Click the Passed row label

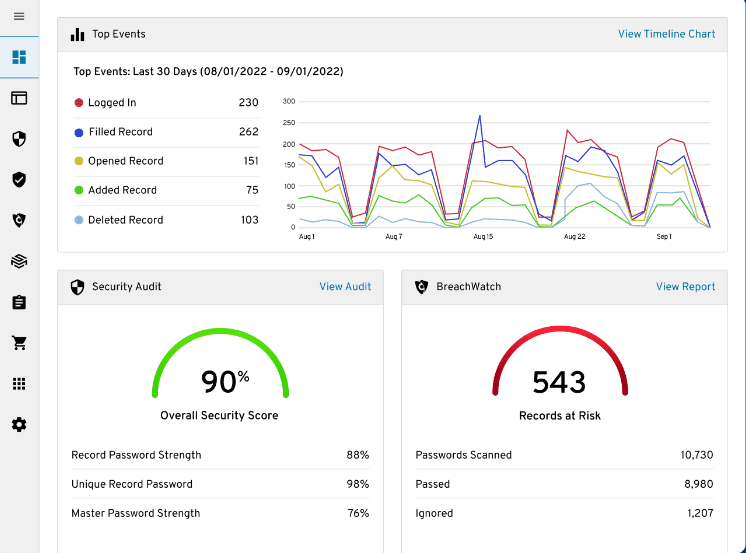coord(432,484)
